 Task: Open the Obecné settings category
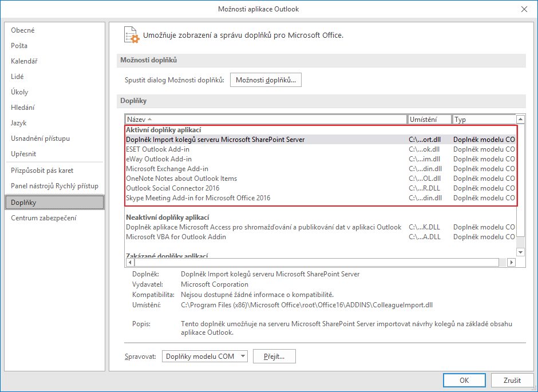[x=23, y=30]
